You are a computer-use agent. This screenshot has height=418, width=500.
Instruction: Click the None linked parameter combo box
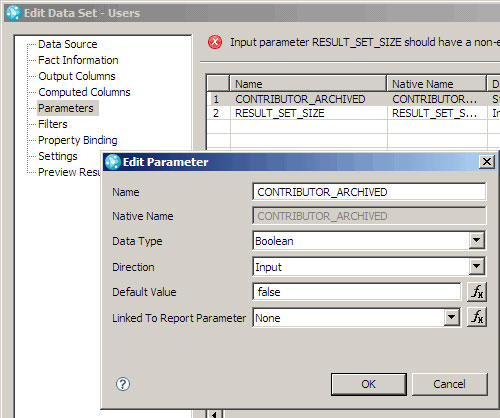coord(357,318)
